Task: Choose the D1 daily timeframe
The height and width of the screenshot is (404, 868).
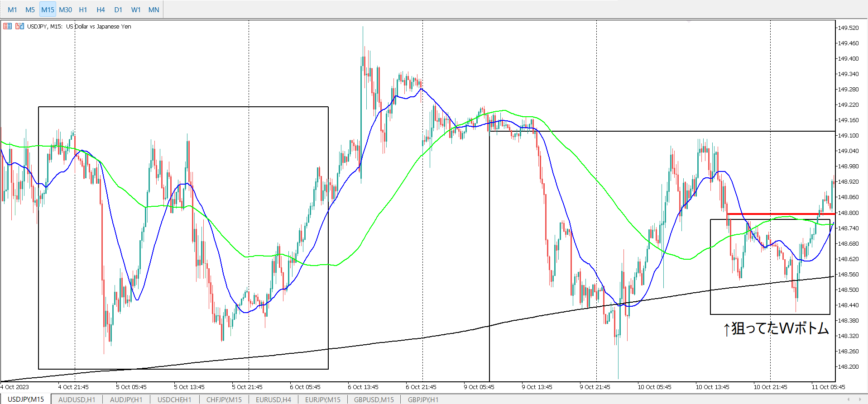Action: pos(118,10)
